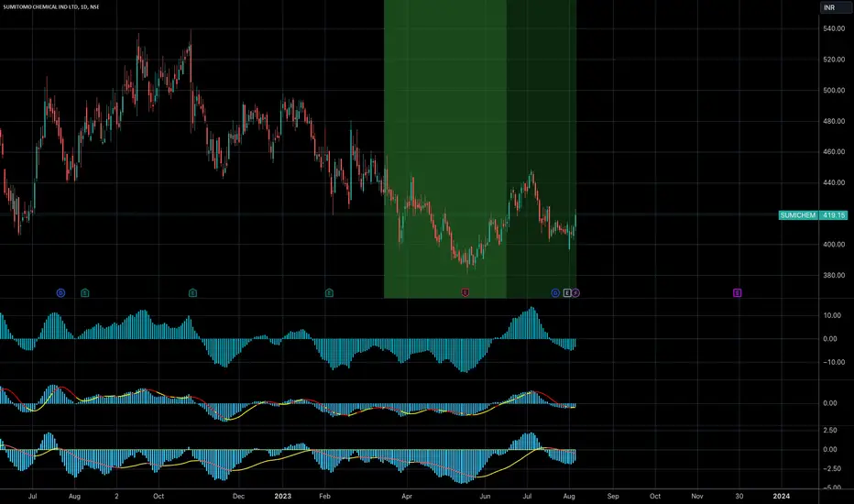
Task: Click the 380.00 price axis label
Action: 834,276
